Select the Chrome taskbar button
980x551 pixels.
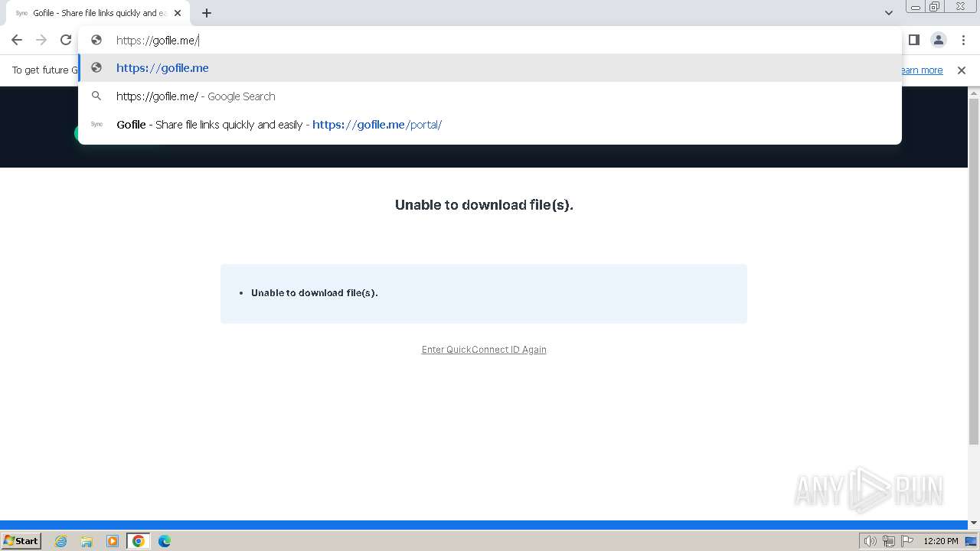click(x=139, y=541)
